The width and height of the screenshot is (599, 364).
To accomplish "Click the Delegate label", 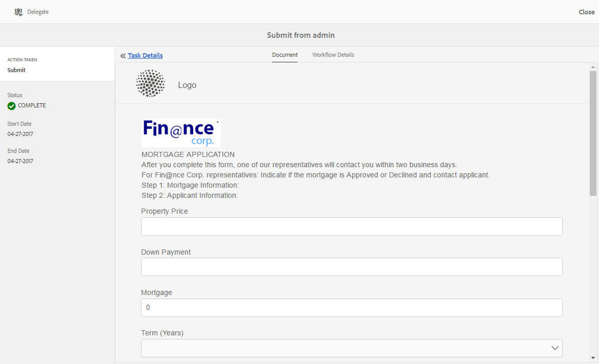I will (x=38, y=12).
